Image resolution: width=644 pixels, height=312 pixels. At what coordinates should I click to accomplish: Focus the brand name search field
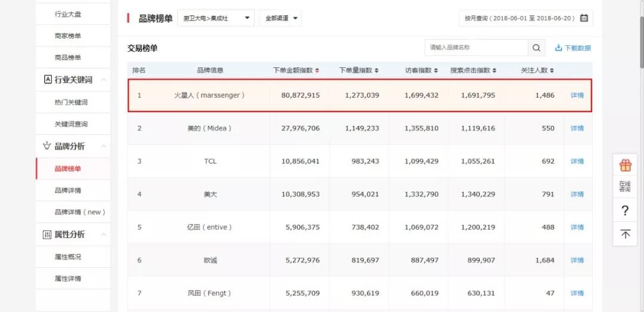coord(476,48)
